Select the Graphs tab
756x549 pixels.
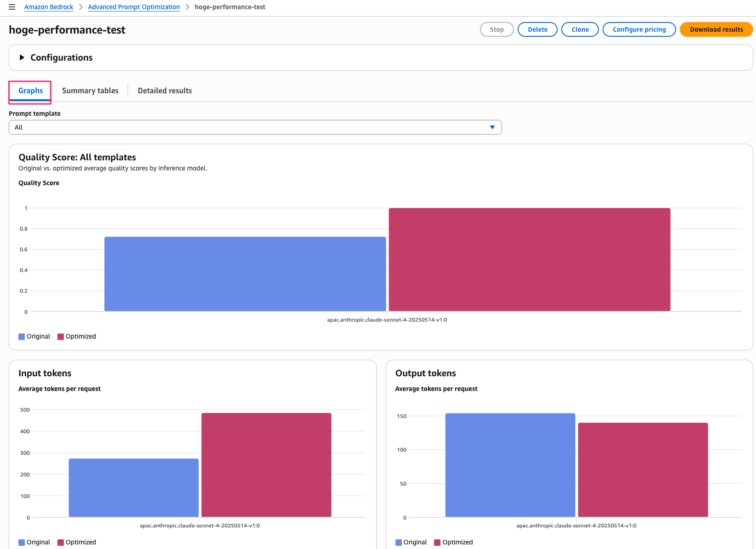click(31, 91)
